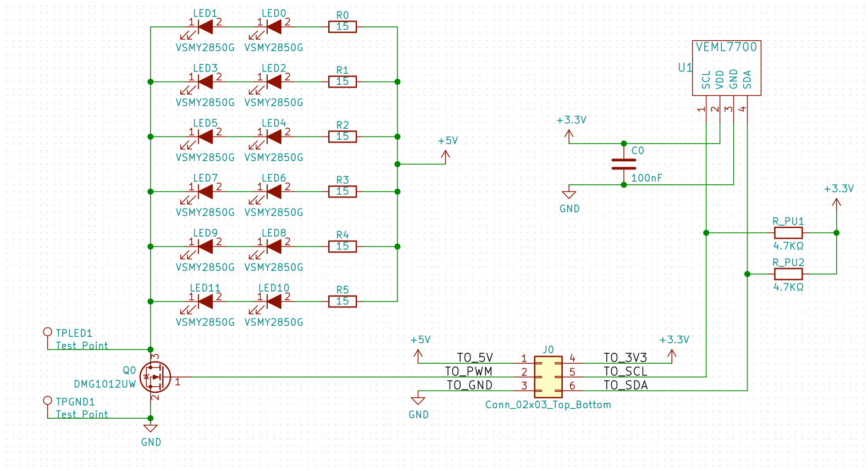Select the J0 connector body
The width and height of the screenshot is (868, 471).
[x=548, y=377]
